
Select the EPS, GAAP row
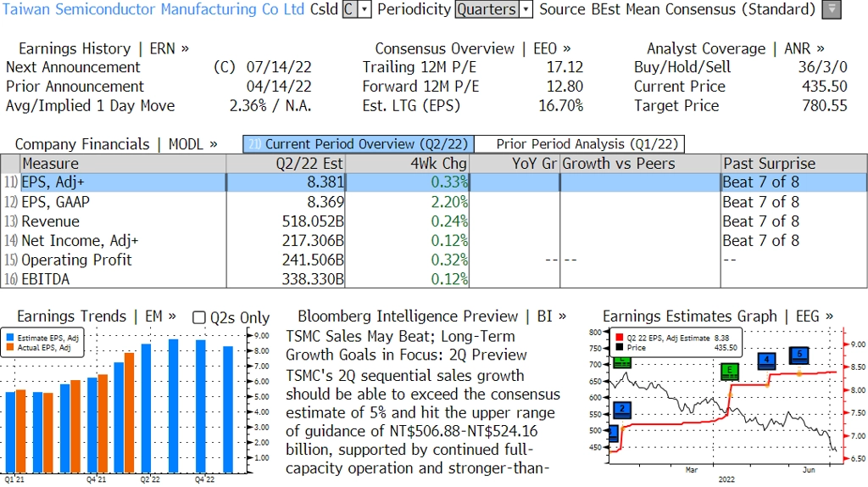coord(434,202)
